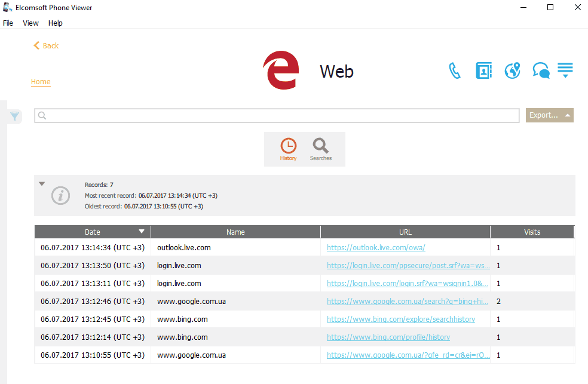Open the hamburger more-categories menu icon
This screenshot has width=588, height=384.
565,70
